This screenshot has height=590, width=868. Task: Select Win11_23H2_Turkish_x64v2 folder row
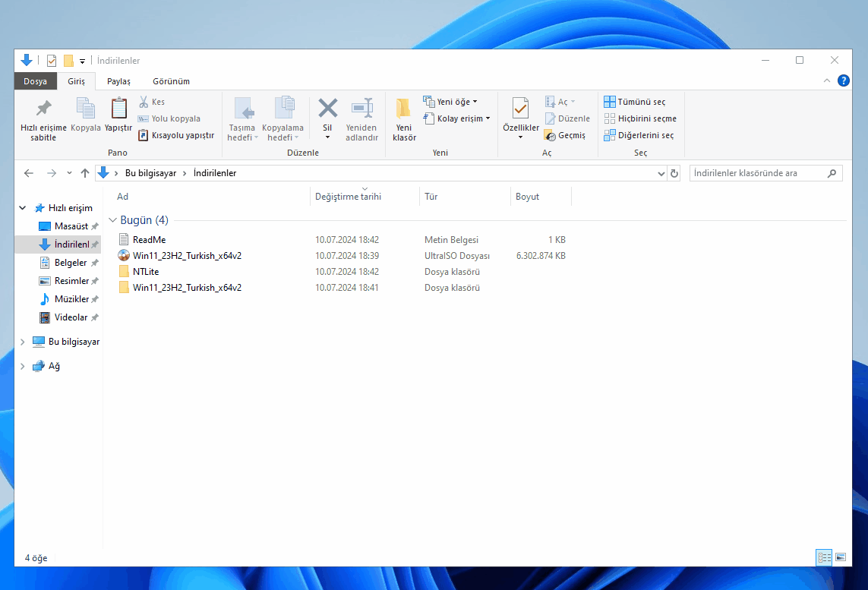point(342,288)
